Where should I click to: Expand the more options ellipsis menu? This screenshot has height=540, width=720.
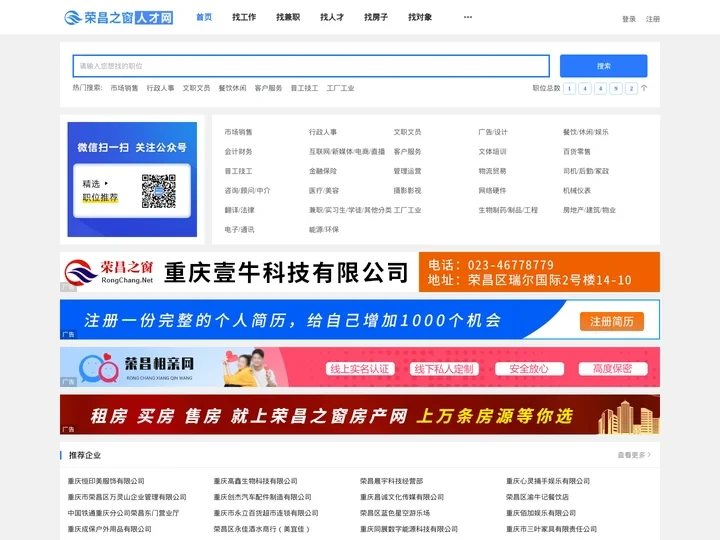(x=468, y=17)
